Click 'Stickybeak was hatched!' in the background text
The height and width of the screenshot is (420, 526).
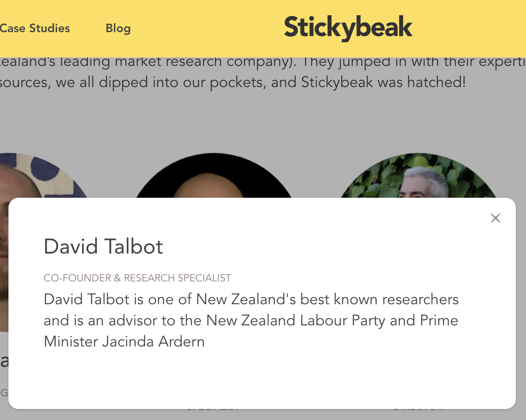tap(383, 82)
